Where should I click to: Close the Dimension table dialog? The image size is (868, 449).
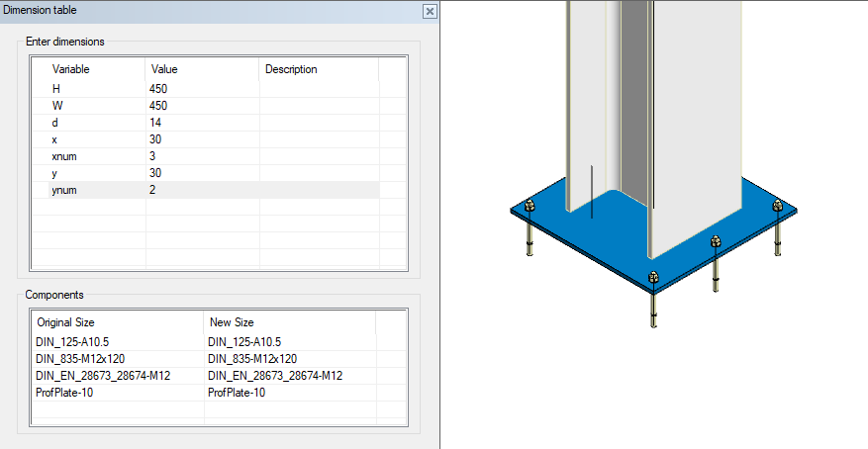pyautogui.click(x=429, y=11)
